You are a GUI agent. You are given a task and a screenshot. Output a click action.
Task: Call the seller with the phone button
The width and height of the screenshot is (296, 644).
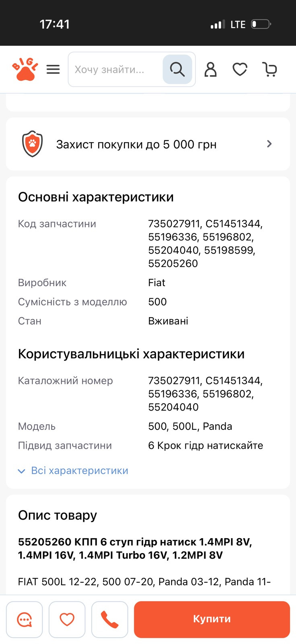coord(109,619)
